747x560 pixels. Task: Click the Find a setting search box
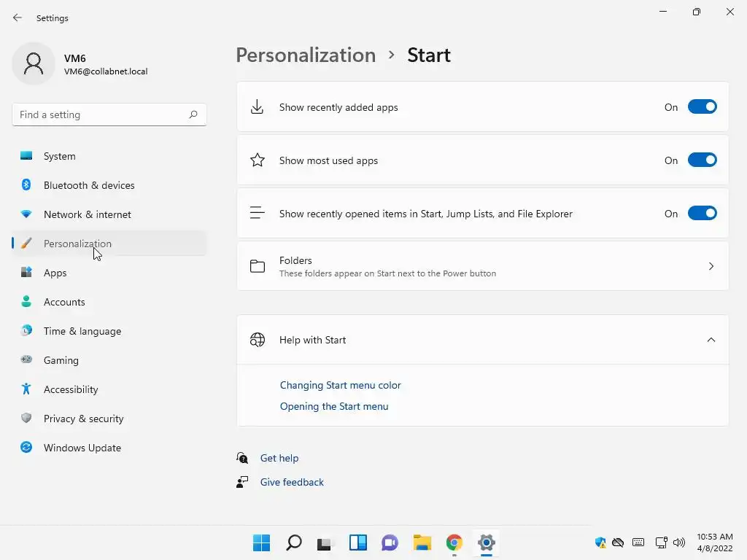point(98,114)
